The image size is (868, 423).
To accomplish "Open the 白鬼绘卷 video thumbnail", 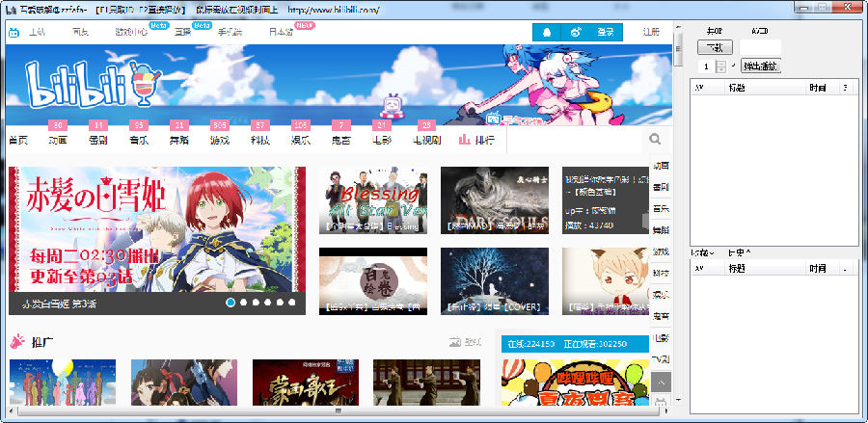I will 373,281.
